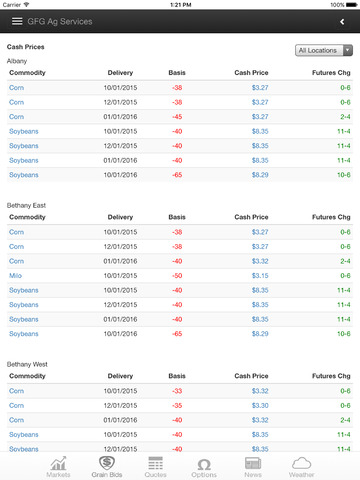This screenshot has width=360, height=480.
Task: Open Bethany West Corn 12/01/2015 link
Action: point(16,406)
